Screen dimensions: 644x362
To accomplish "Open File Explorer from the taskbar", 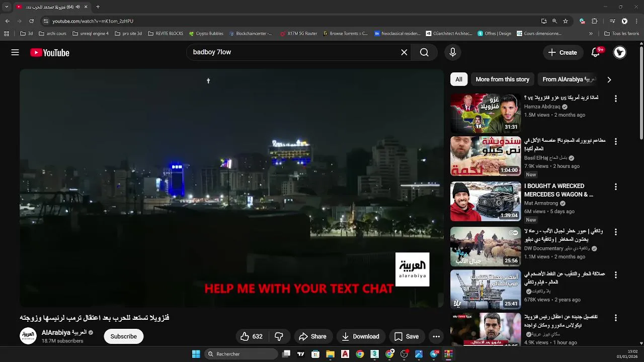I will (330, 354).
